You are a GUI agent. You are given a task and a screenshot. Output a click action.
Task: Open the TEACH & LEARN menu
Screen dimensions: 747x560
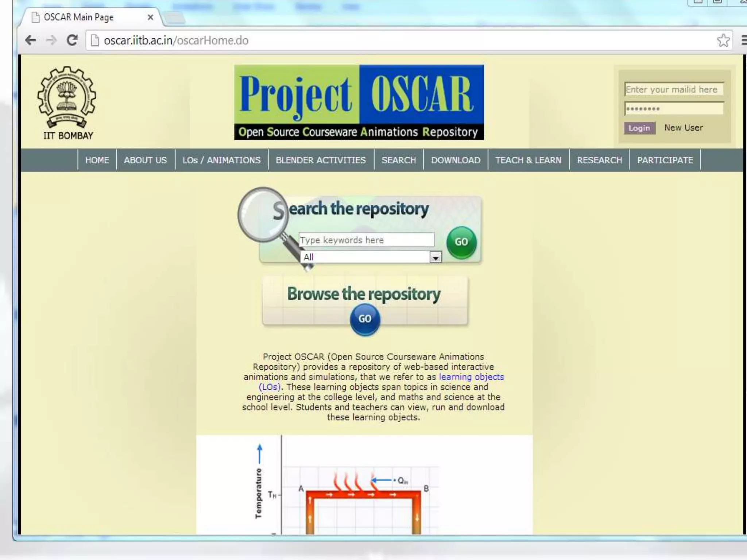coord(528,160)
